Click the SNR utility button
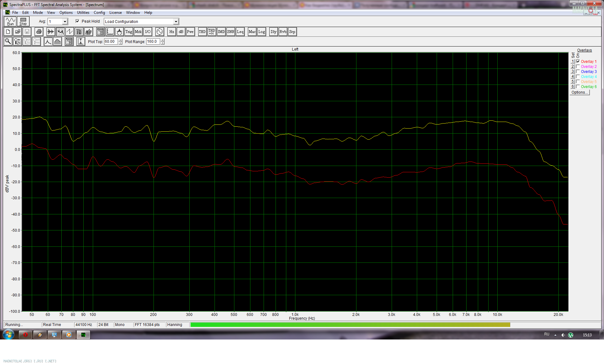Screen dimensions: 604x364 pyautogui.click(x=231, y=32)
